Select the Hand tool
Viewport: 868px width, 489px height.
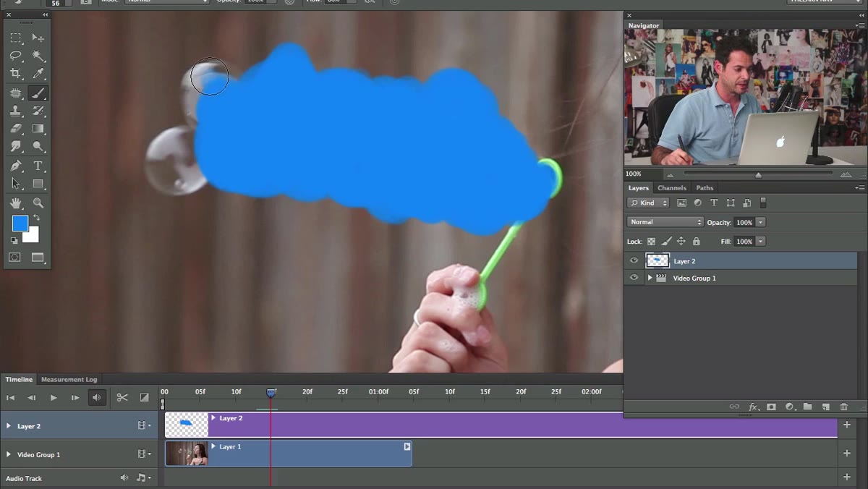tap(16, 203)
